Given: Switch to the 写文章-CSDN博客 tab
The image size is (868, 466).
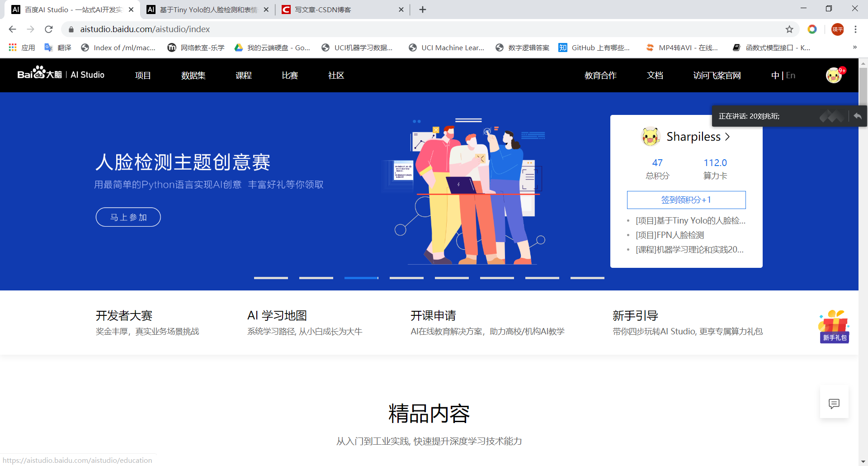Looking at the screenshot, I should [344, 10].
